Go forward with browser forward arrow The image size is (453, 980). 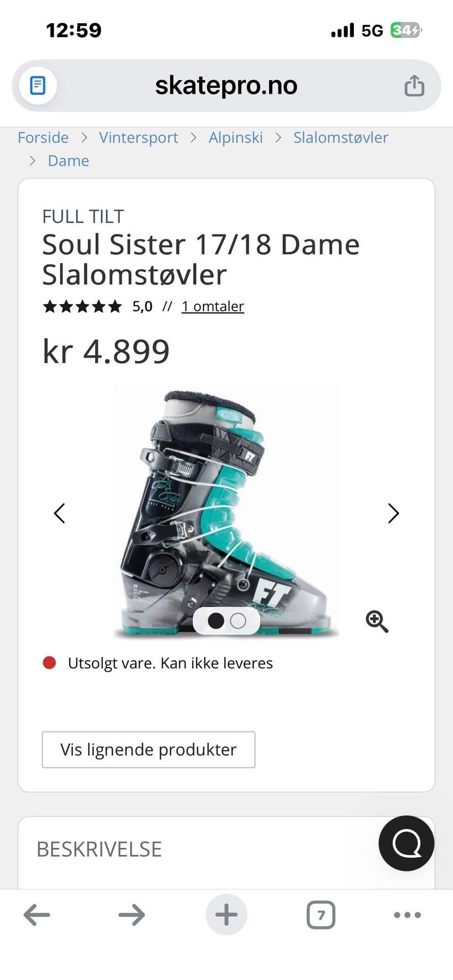[x=132, y=914]
